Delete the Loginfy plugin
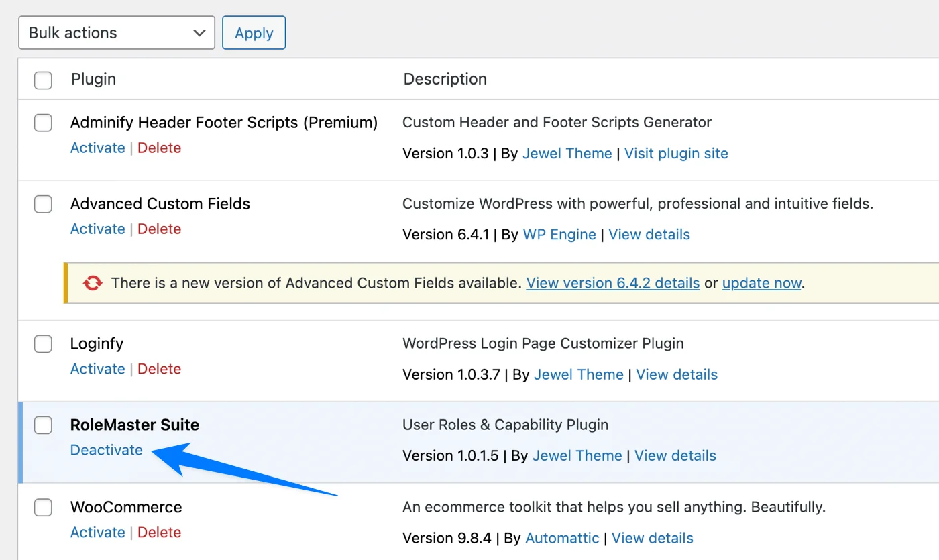Image resolution: width=939 pixels, height=560 pixels. (x=159, y=369)
